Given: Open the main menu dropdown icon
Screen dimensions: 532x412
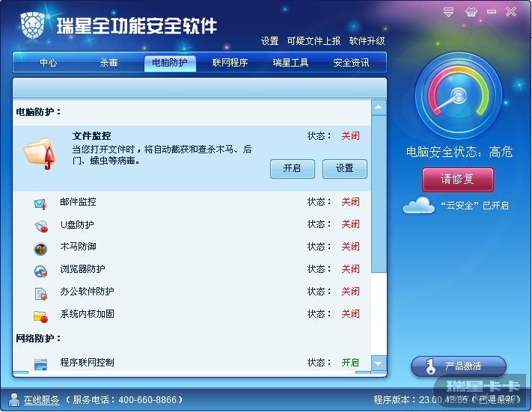Looking at the screenshot, I should click(x=448, y=12).
